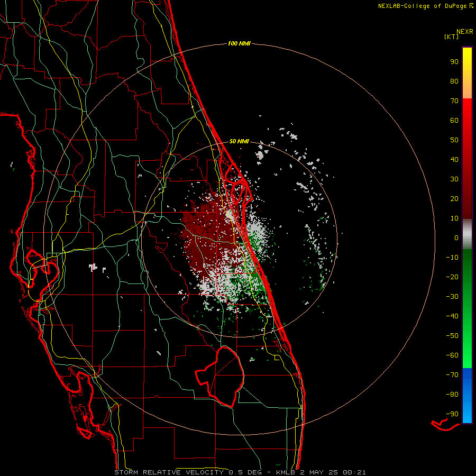Click the NEXLAB-College of DuPage watermark text
Image resolution: width=476 pixels, height=476 pixels.
(x=426, y=6)
